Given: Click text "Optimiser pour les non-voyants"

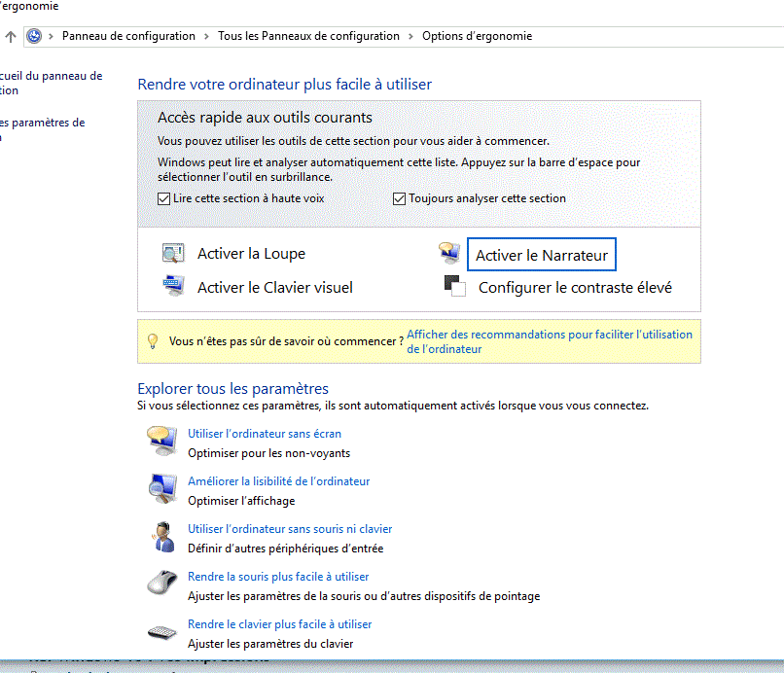Looking at the screenshot, I should pos(269,453).
